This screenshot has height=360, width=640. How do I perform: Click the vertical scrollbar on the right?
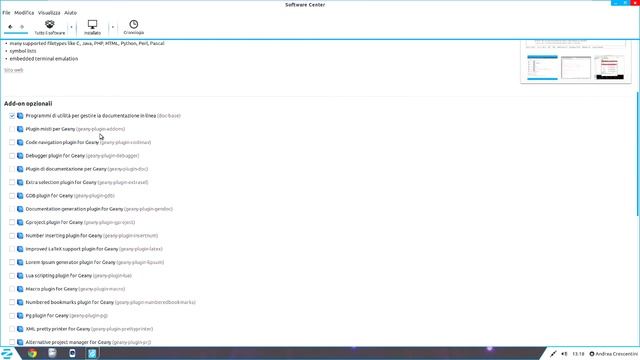[x=638, y=154]
